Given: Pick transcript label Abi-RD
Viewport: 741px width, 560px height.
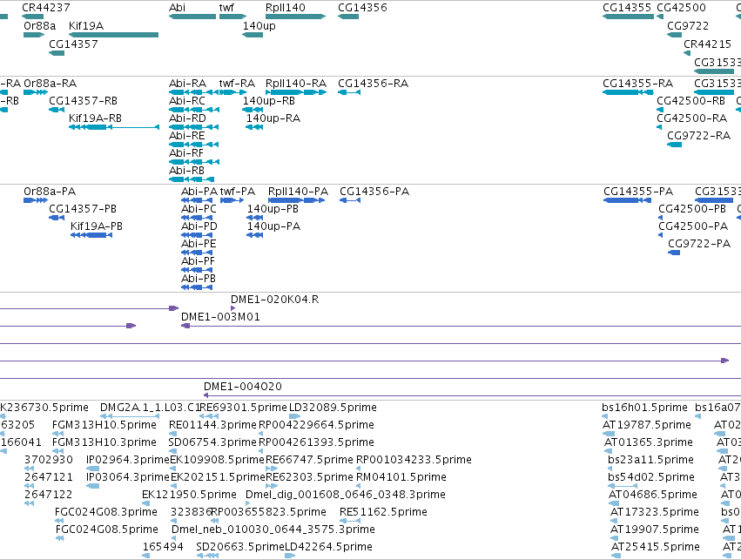Looking at the screenshot, I should [x=187, y=118].
